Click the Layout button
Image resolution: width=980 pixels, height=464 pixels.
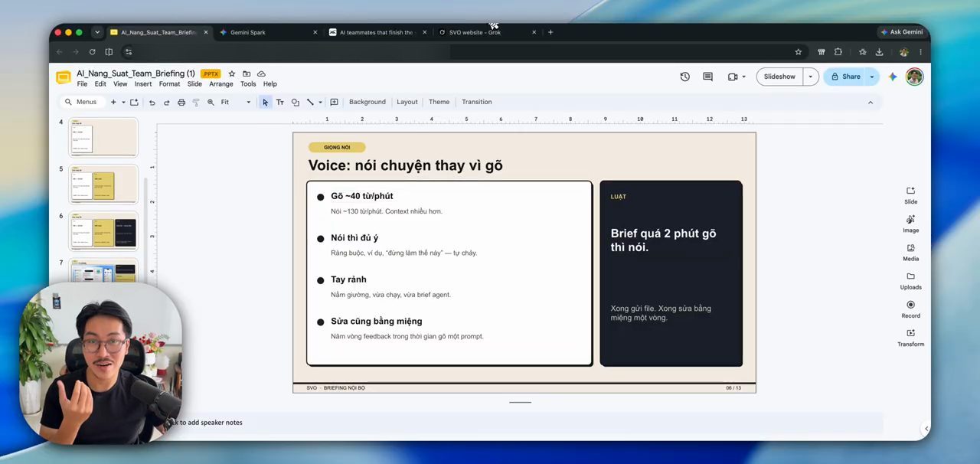click(x=407, y=102)
